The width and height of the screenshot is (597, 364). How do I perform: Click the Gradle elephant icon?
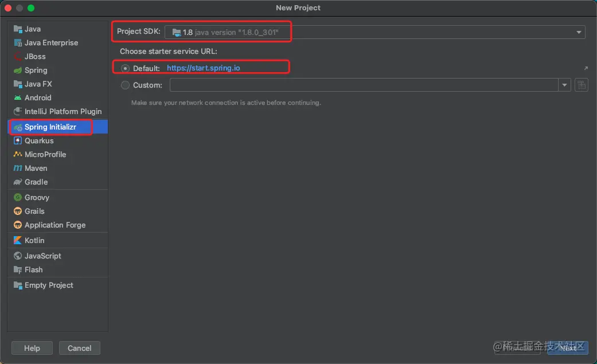click(x=18, y=182)
